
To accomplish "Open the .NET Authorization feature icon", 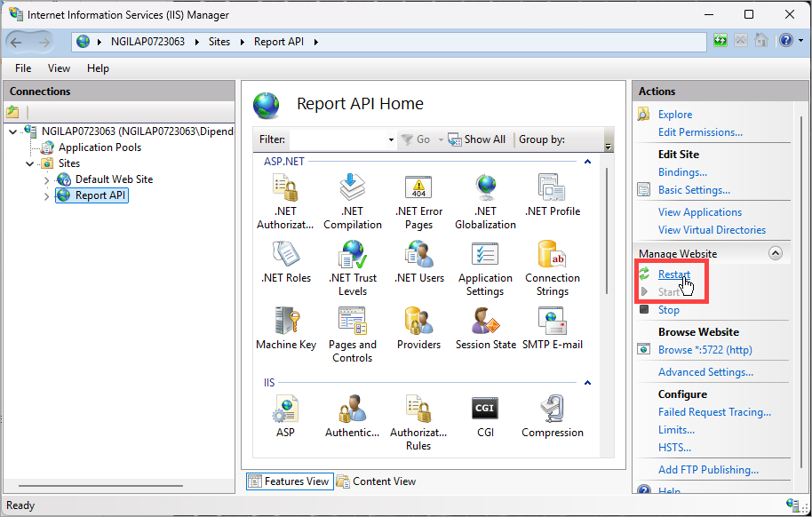I will (285, 202).
